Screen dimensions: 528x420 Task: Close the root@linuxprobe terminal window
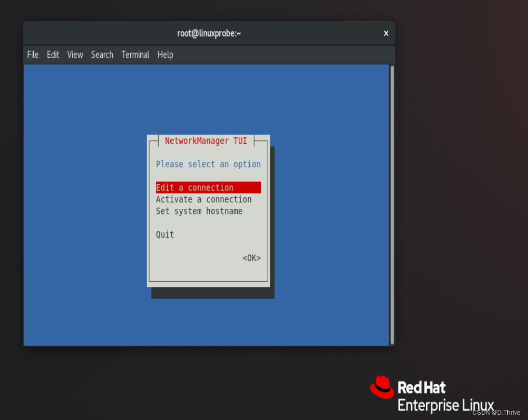pyautogui.click(x=386, y=33)
